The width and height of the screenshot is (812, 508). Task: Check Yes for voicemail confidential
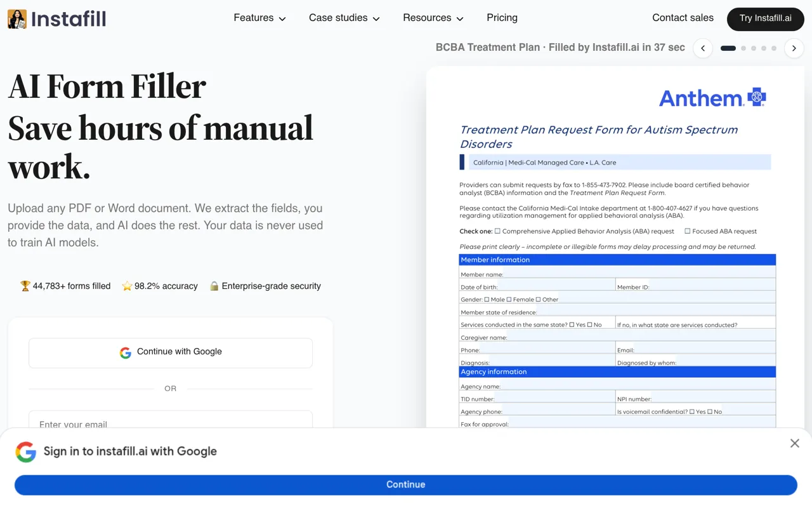click(x=692, y=411)
